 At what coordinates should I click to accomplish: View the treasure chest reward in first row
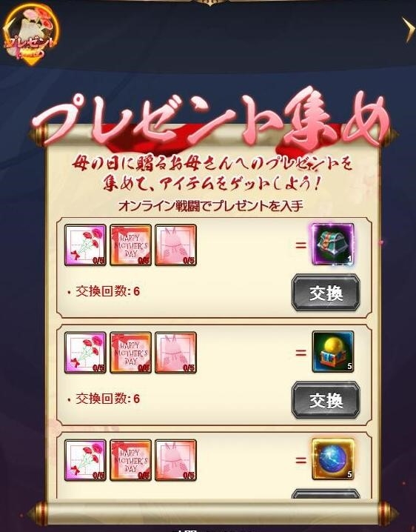[x=332, y=245]
